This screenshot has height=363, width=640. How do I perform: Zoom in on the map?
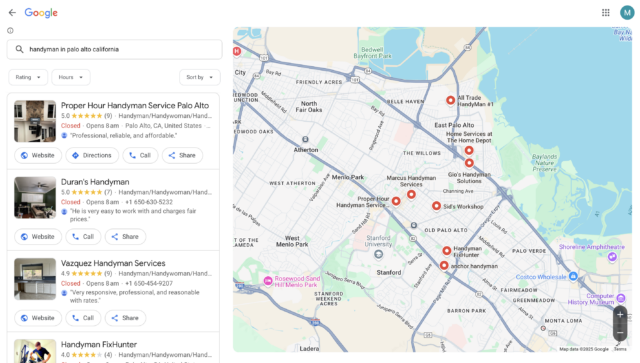click(620, 314)
